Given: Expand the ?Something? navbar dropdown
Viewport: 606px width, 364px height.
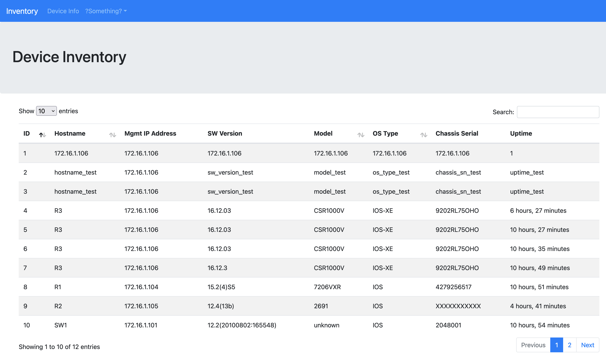Looking at the screenshot, I should [106, 11].
